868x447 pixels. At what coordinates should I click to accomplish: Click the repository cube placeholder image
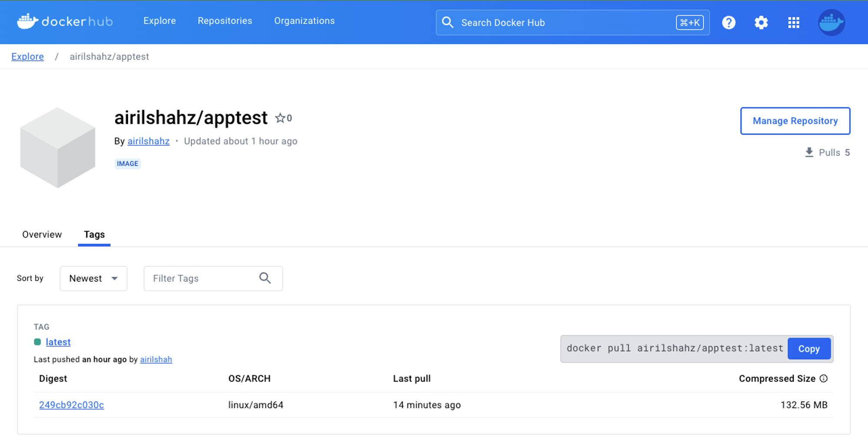coord(58,148)
